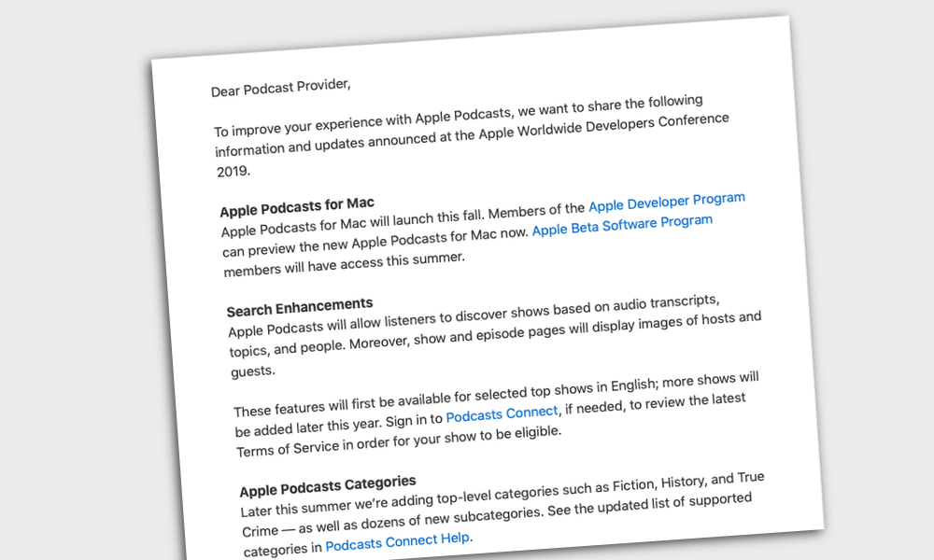Click the heading 'Apple Podcasts Categories'
The height and width of the screenshot is (560, 934).
click(x=328, y=486)
